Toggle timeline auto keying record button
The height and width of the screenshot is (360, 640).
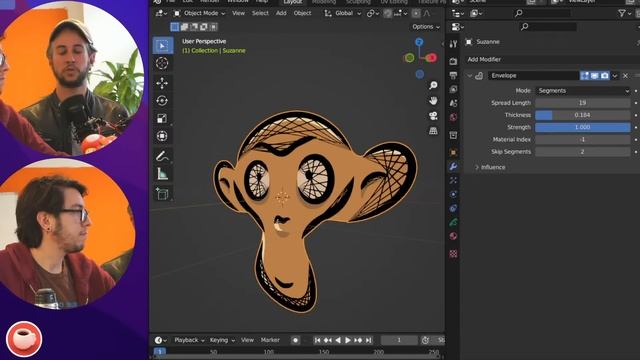296,340
